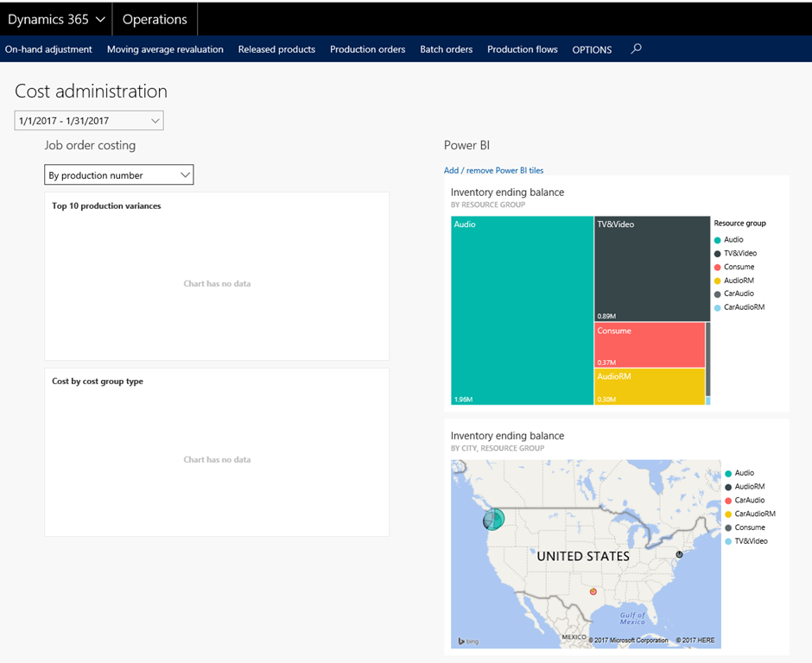The image size is (812, 663).
Task: Select the teal Audio block in treemap
Action: tap(522, 311)
